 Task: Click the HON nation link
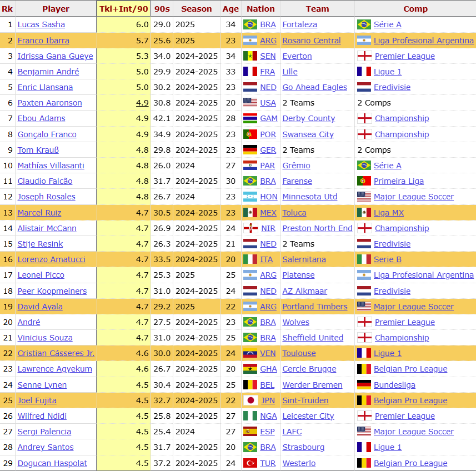tap(269, 197)
